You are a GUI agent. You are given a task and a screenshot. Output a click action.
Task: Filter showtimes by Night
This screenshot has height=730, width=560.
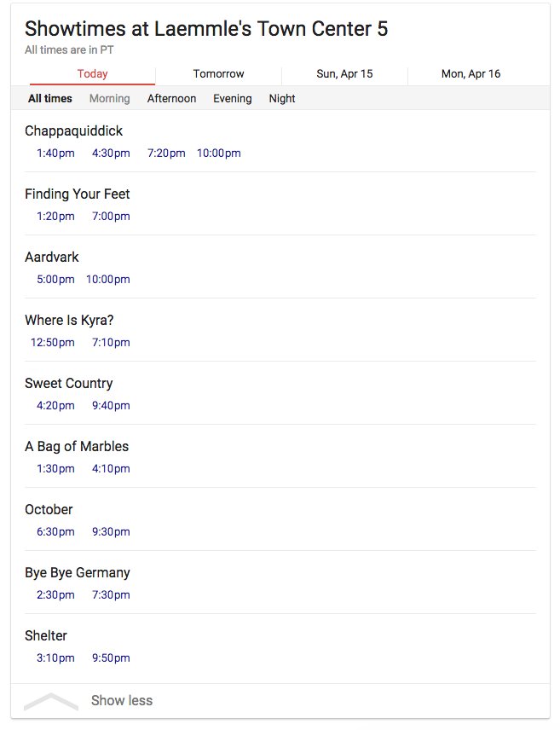click(x=281, y=99)
